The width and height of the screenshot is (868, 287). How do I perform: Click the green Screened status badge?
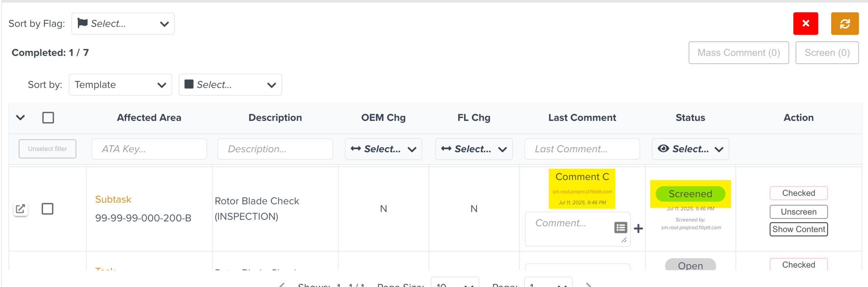coord(690,194)
